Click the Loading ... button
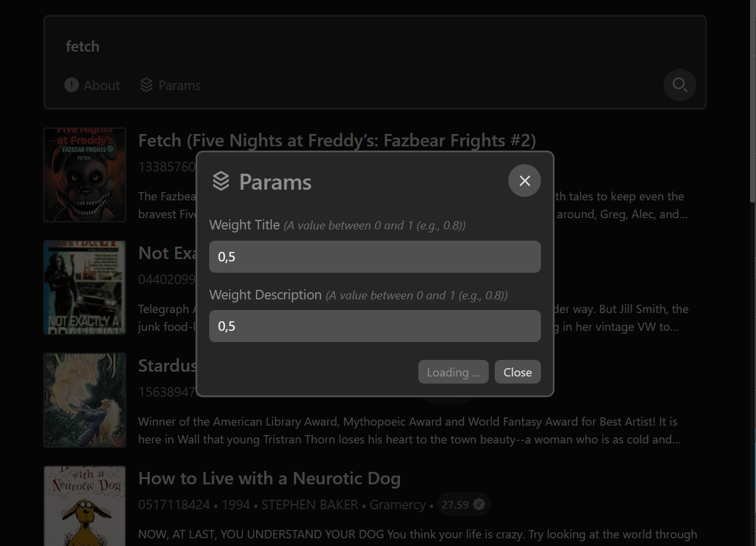The width and height of the screenshot is (756, 546). click(453, 372)
